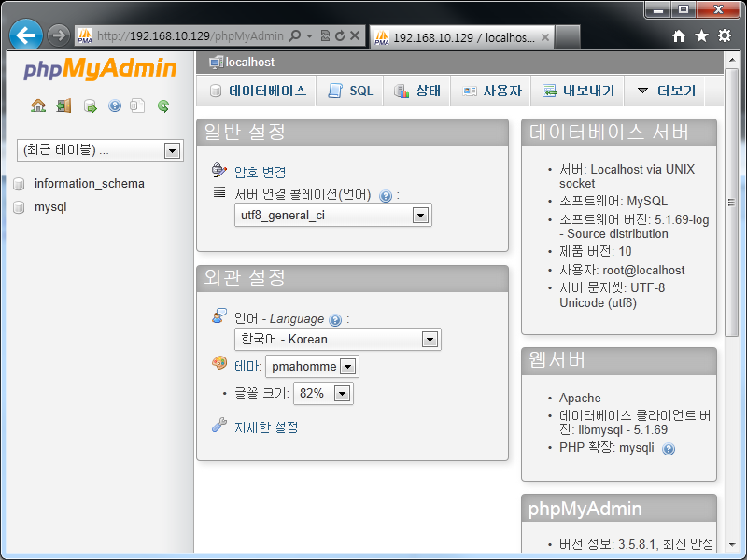747x560 pixels.
Task: Click help icon beside 언어 - Language
Action: (x=335, y=320)
